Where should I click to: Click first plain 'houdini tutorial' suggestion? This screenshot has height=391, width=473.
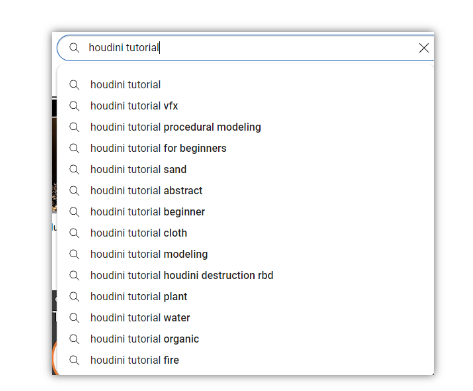click(246, 85)
